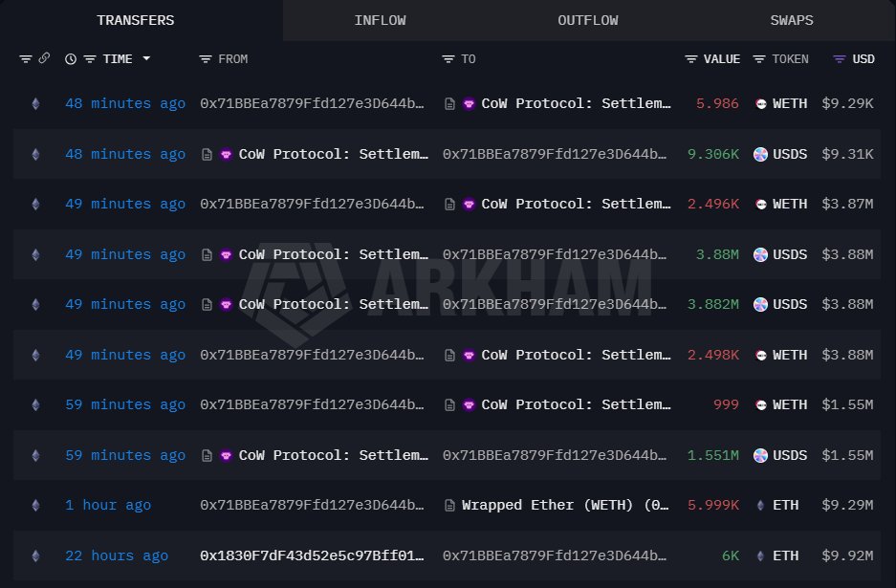This screenshot has width=896, height=588.
Task: Click the USD amount $9.29M
Action: (847, 505)
